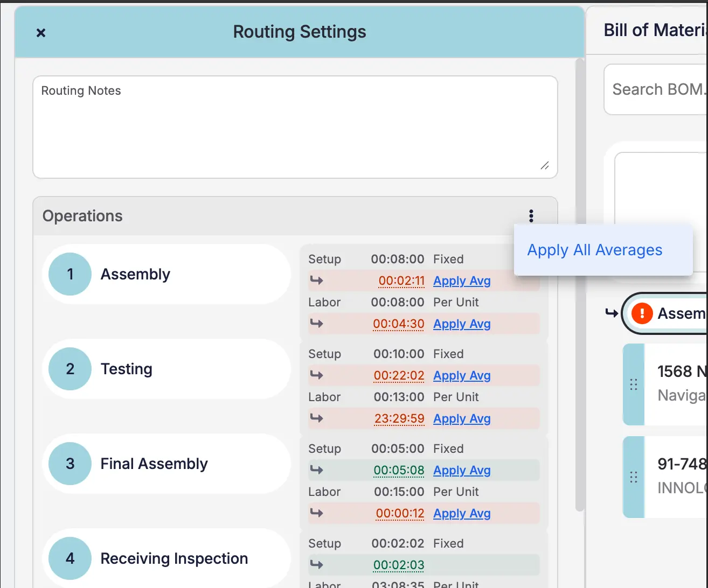The width and height of the screenshot is (708, 588).
Task: Click the Routing Notes text area
Action: click(295, 127)
